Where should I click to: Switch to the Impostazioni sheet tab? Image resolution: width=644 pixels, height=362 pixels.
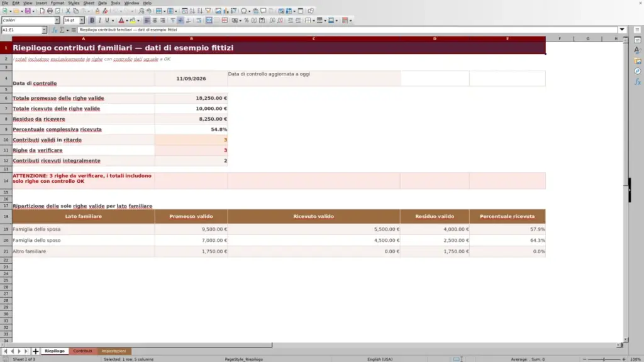click(114, 351)
